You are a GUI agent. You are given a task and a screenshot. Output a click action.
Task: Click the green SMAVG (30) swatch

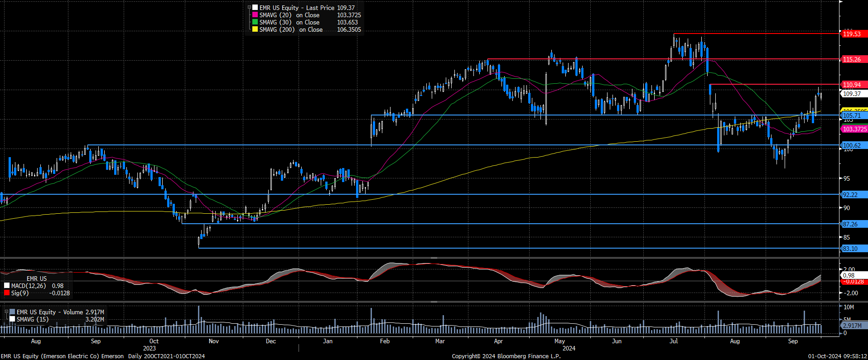tap(255, 22)
